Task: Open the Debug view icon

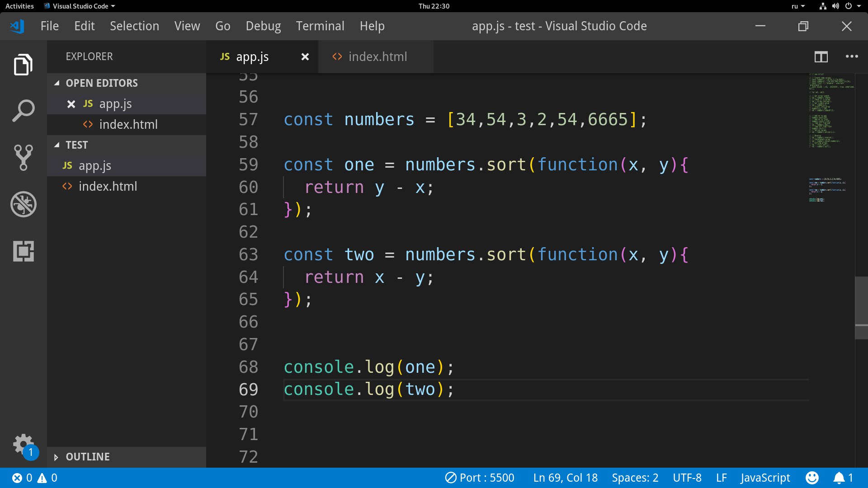Action: pyautogui.click(x=23, y=204)
